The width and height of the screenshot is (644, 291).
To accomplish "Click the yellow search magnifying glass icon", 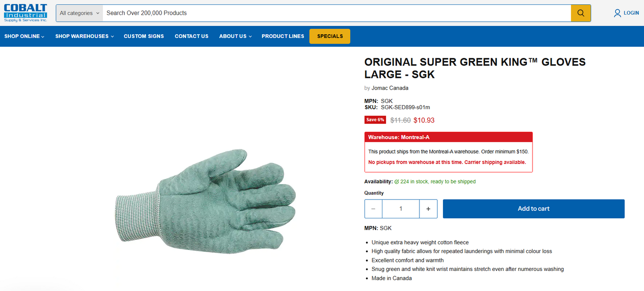I will point(581,13).
